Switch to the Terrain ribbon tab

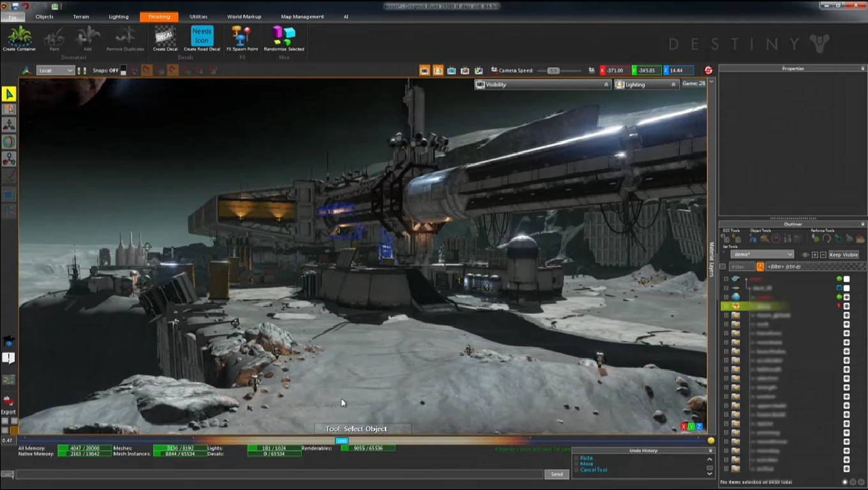(81, 17)
